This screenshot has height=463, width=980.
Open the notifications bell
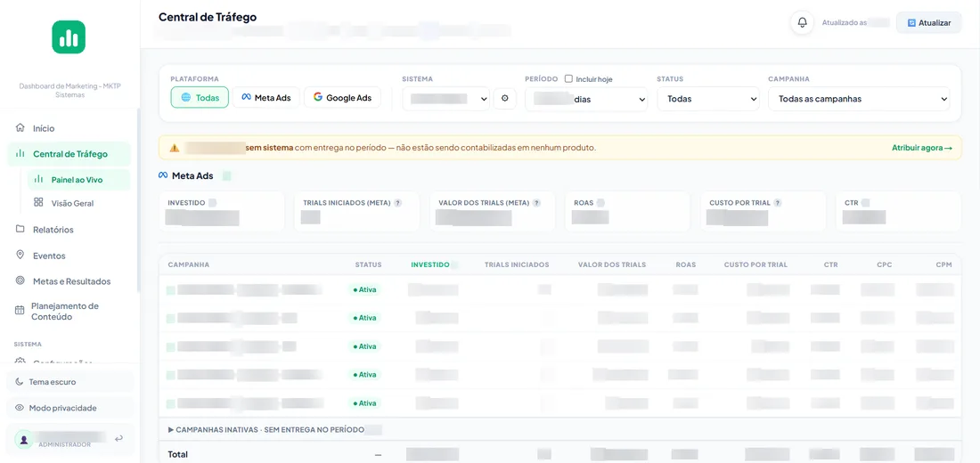click(803, 22)
